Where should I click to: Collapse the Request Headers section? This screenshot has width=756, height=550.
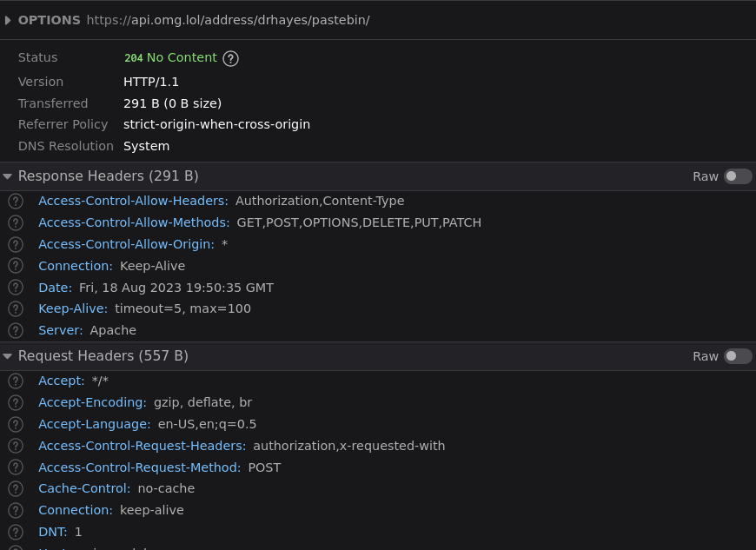(7, 356)
